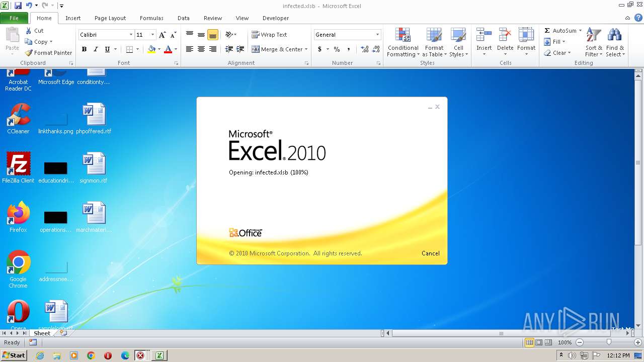Expand the Calibri font name dropdown
The width and height of the screenshot is (644, 362).
[x=131, y=35]
